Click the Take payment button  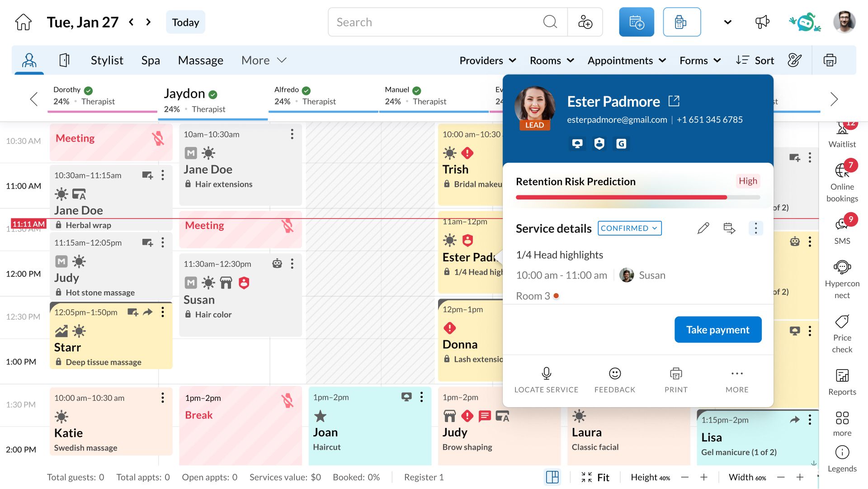[717, 330]
